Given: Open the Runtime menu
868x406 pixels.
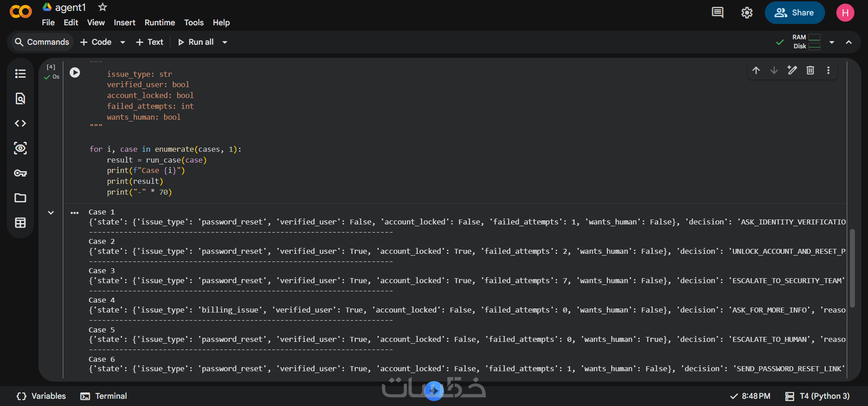Looking at the screenshot, I should tap(160, 23).
